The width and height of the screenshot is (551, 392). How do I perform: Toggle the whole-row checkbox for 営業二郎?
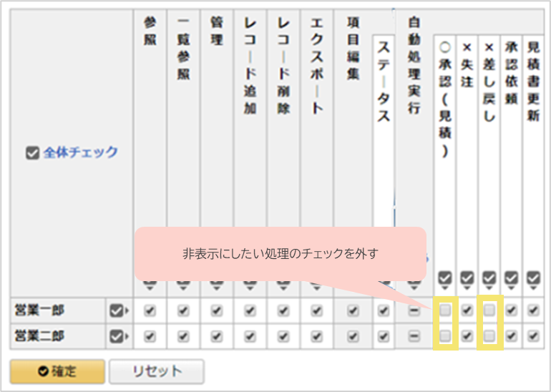click(117, 336)
